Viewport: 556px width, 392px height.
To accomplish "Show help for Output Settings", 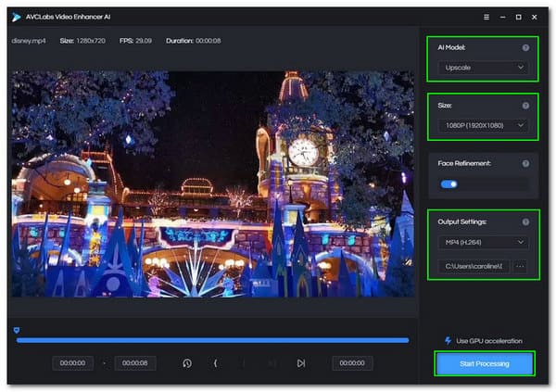I will [525, 221].
